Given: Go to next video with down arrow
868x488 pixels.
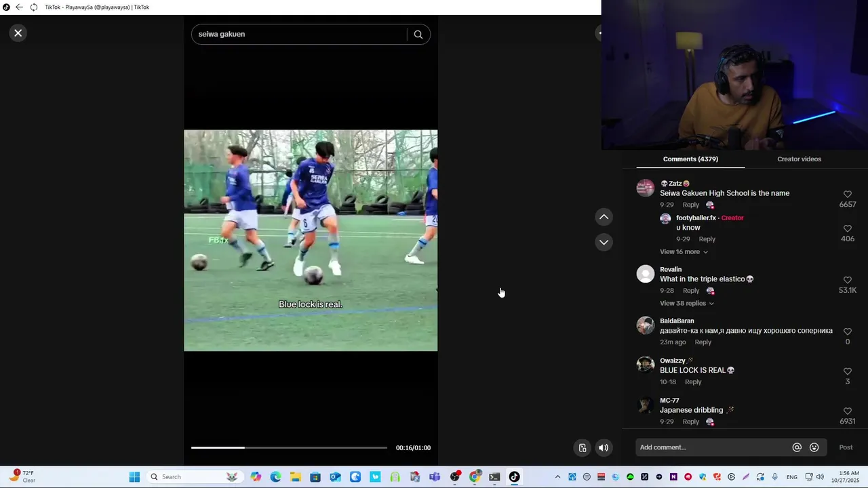Looking at the screenshot, I should 604,242.
